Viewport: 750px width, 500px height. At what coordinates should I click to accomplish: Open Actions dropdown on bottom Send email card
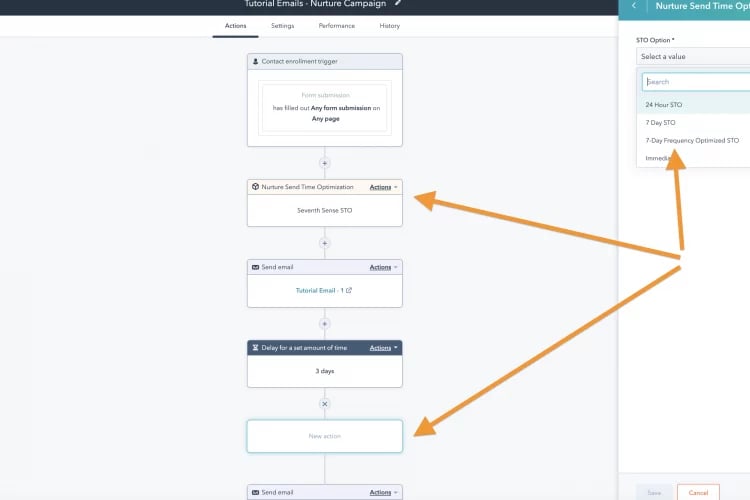384,492
